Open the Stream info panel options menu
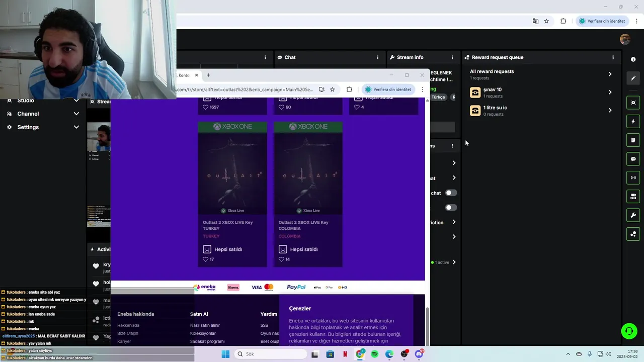 [x=452, y=57]
